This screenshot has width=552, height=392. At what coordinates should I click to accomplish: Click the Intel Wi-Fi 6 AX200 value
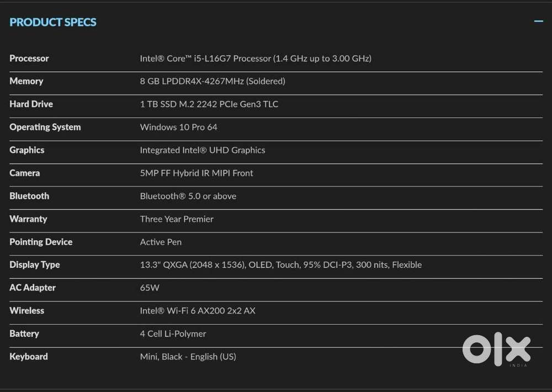tap(198, 311)
